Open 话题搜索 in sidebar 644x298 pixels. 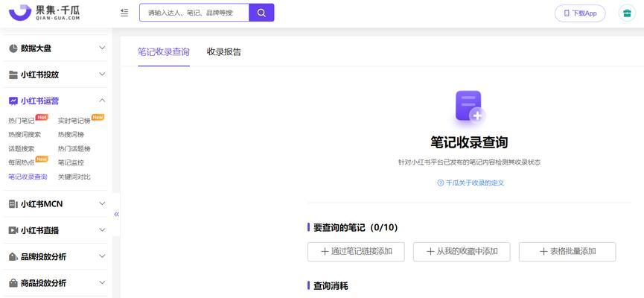[x=22, y=149]
